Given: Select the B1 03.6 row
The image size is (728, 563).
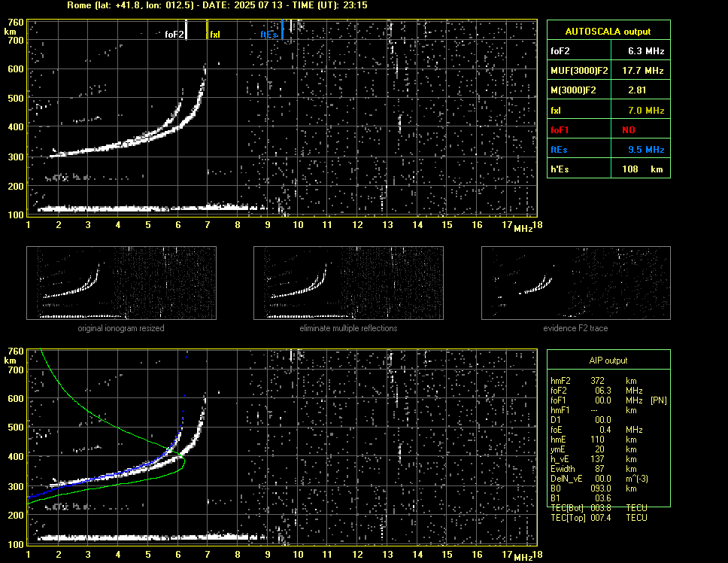Looking at the screenshot, I should tap(581, 498).
